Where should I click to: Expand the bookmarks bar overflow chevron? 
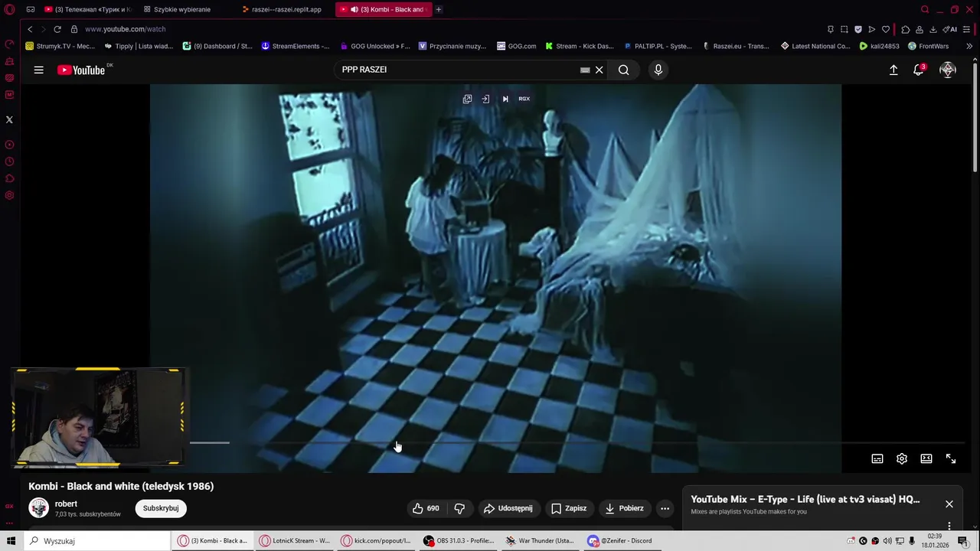pos(969,46)
